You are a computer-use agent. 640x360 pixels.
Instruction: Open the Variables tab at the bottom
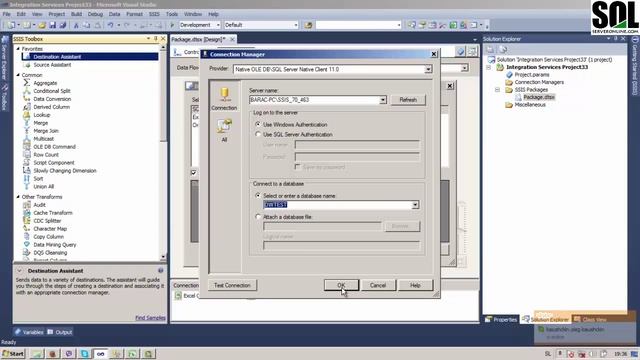point(29,332)
